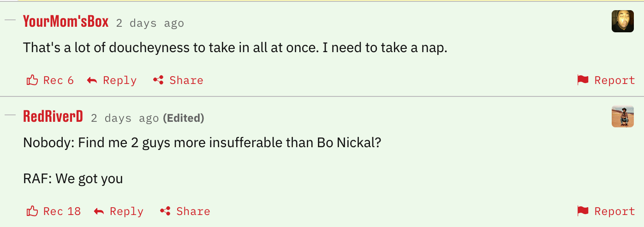Open the timestamp link on YourMom'sBox's comment
644x227 pixels.
(x=150, y=23)
